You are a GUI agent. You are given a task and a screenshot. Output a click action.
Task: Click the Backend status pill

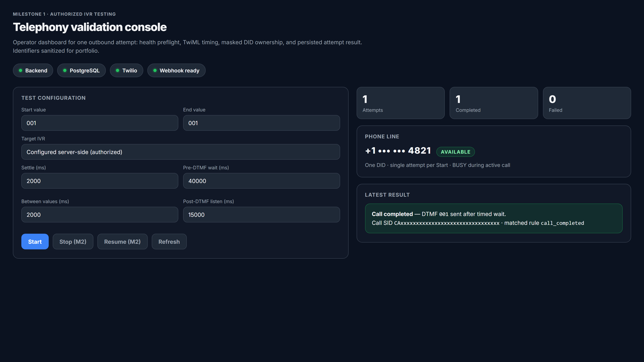coord(33,70)
